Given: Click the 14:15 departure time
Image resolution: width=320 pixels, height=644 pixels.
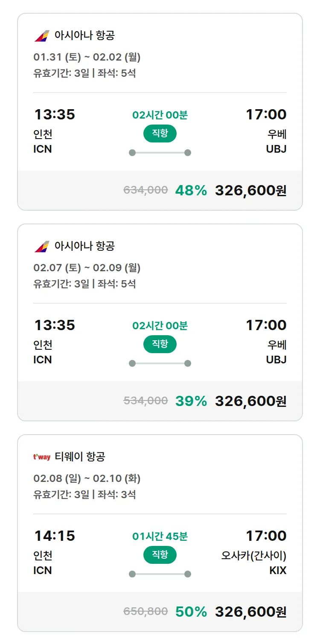Looking at the screenshot, I should pos(54,536).
